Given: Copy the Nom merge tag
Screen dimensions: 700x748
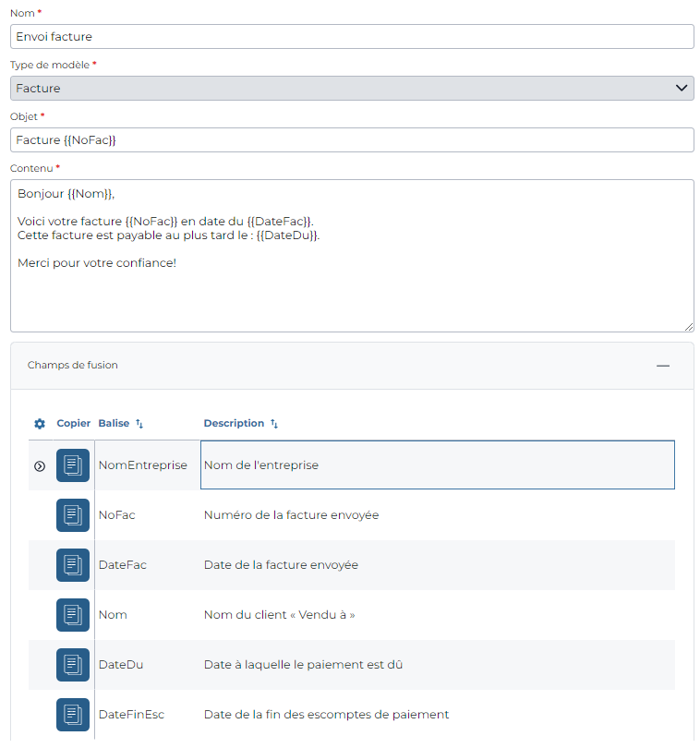Looking at the screenshot, I should (73, 615).
